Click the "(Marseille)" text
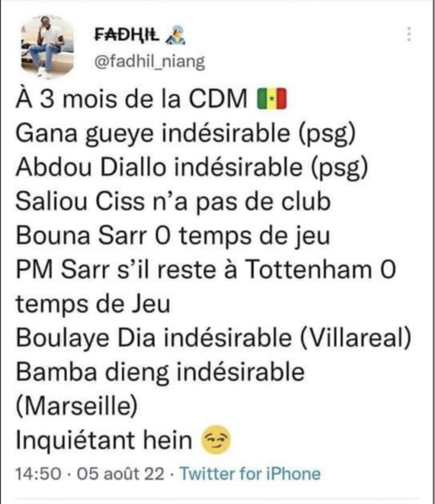Image resolution: width=435 pixels, height=504 pixels. 77,405
